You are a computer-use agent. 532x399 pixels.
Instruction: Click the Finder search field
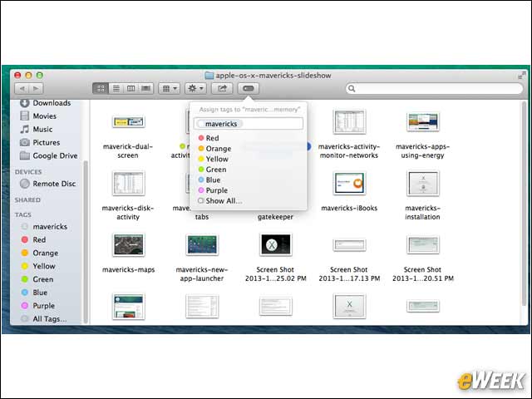coord(434,89)
